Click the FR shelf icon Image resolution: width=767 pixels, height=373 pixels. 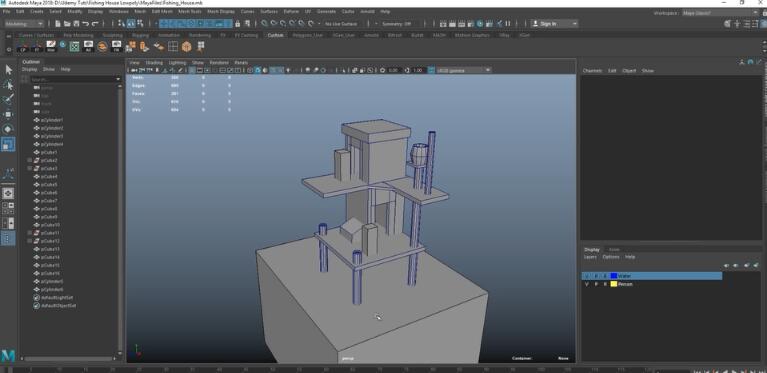click(116, 46)
